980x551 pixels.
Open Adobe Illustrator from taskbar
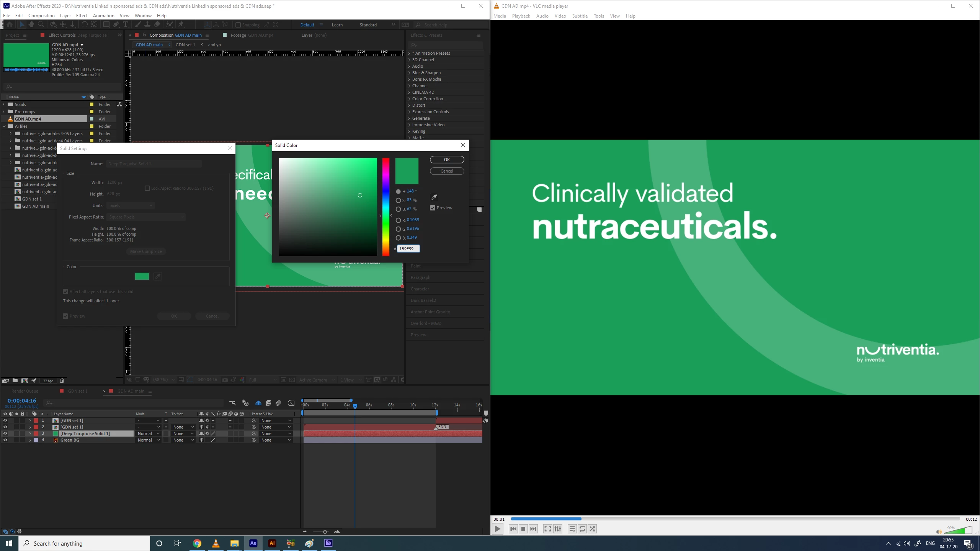pos(272,543)
